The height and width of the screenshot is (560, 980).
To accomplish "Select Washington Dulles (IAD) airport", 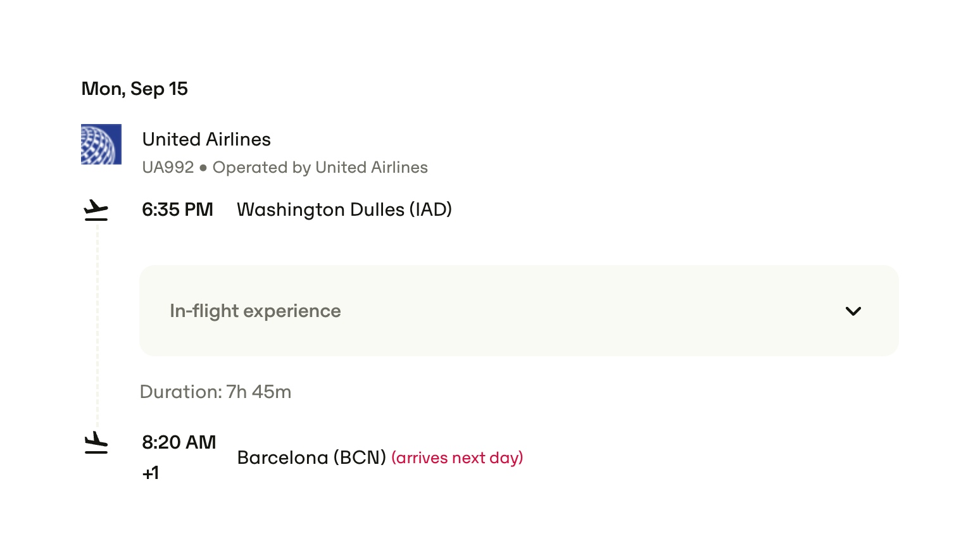I will (344, 209).
